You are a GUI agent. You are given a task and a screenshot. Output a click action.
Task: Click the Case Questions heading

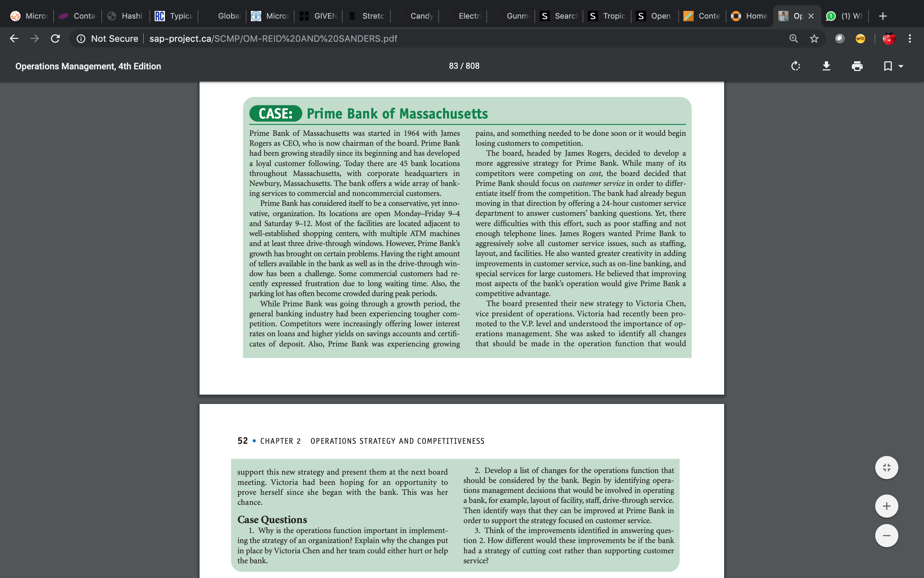pyautogui.click(x=272, y=520)
